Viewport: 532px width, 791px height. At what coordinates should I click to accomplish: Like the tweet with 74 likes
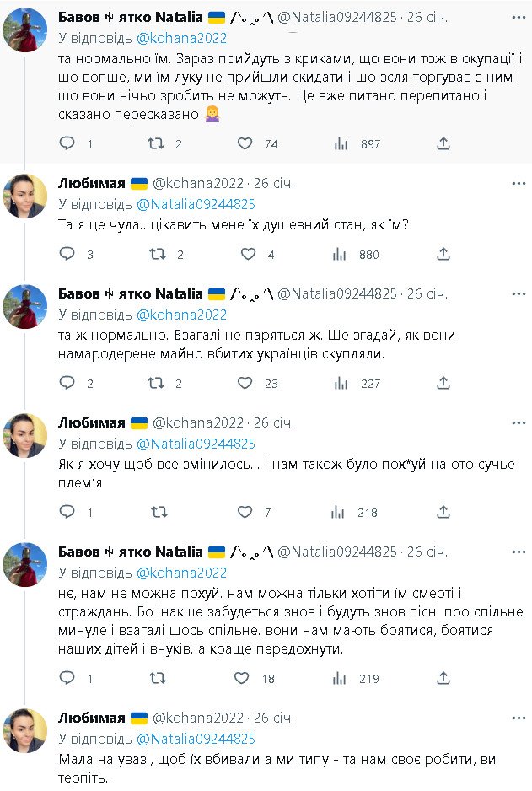coord(245,144)
